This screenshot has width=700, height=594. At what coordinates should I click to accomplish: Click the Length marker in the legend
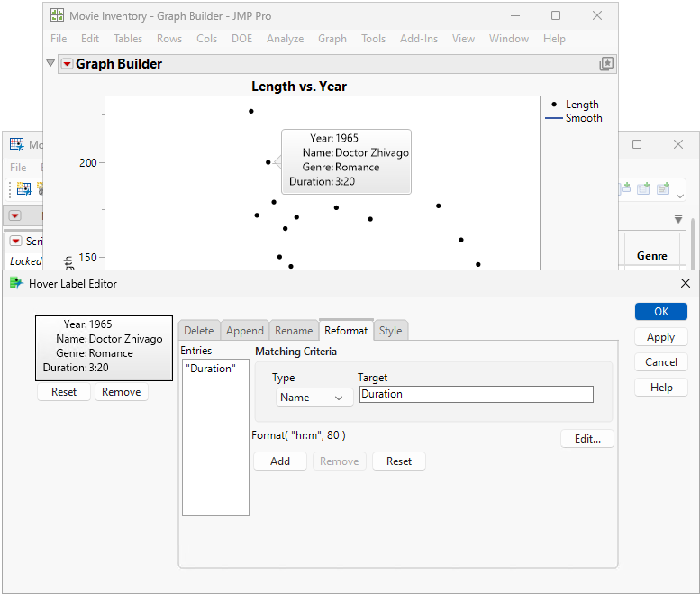(x=553, y=105)
